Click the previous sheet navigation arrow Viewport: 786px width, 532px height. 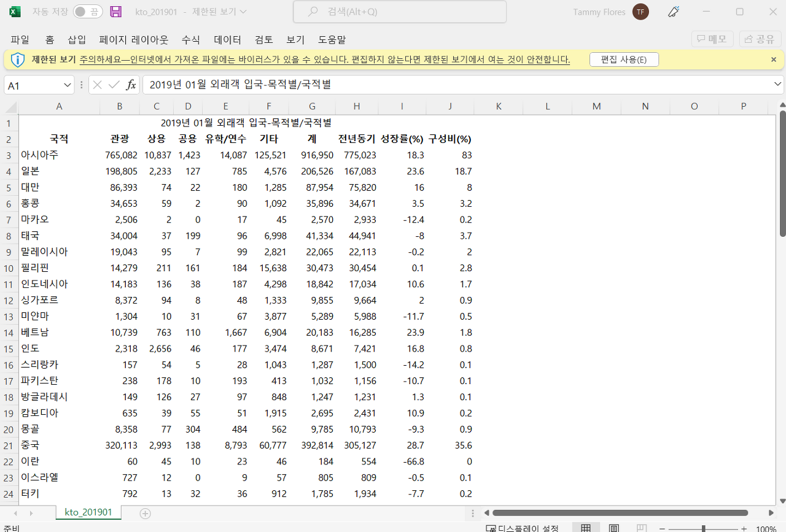[15, 513]
